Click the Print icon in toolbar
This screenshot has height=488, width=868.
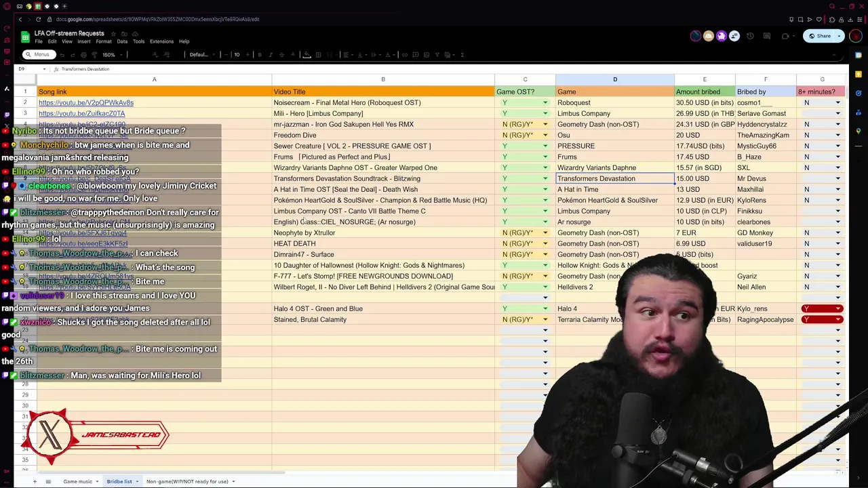point(83,55)
